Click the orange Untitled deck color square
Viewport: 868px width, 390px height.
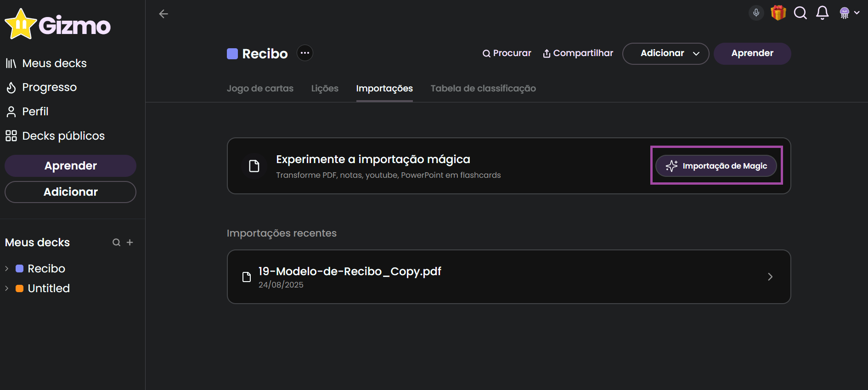click(20, 288)
